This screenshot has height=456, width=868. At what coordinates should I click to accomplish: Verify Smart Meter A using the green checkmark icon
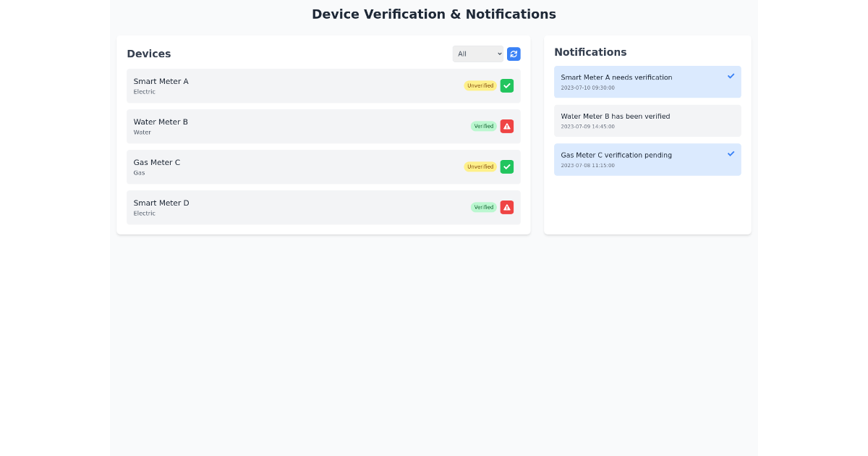tap(506, 85)
